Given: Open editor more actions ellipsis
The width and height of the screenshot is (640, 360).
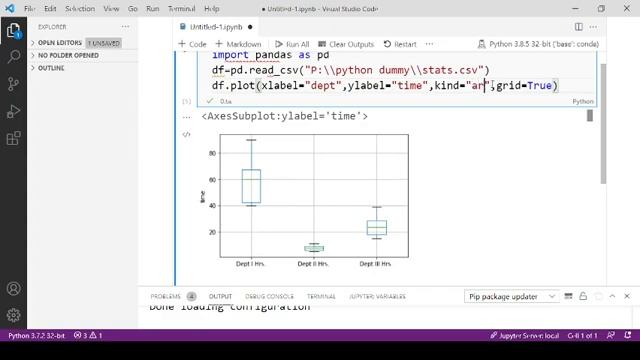Looking at the screenshot, I should pos(593,27).
